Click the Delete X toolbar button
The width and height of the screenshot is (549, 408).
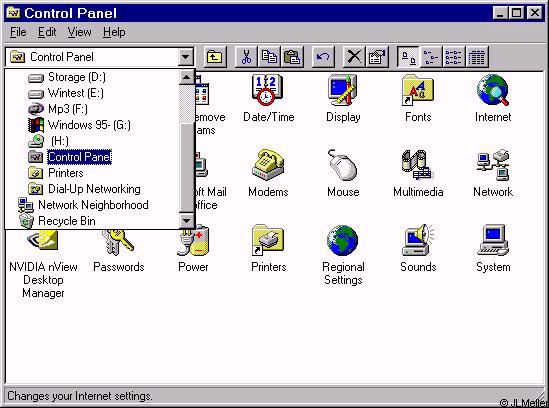tap(354, 57)
